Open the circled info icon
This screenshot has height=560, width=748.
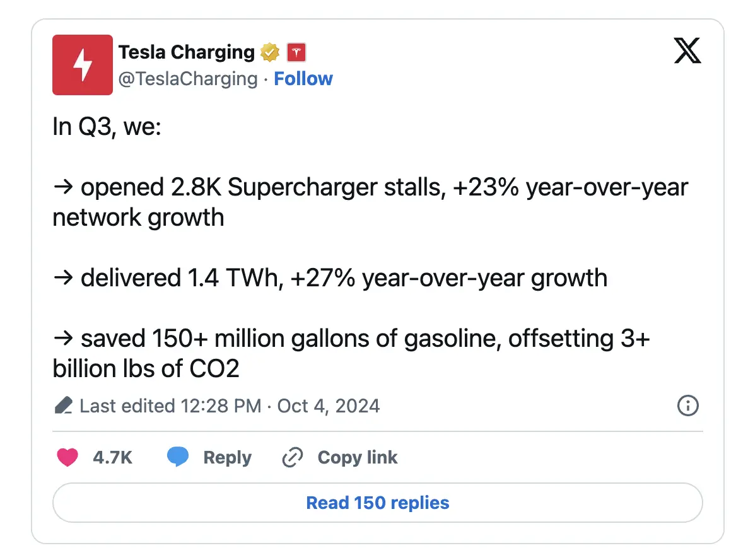(x=688, y=406)
